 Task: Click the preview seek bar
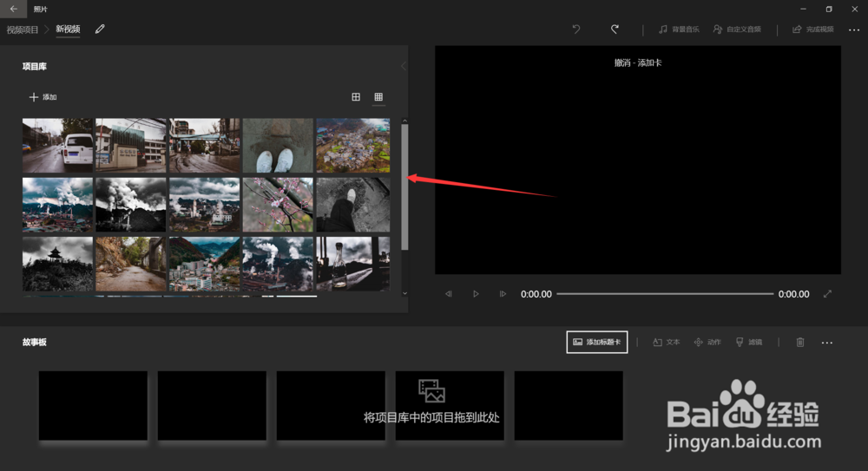pyautogui.click(x=665, y=294)
